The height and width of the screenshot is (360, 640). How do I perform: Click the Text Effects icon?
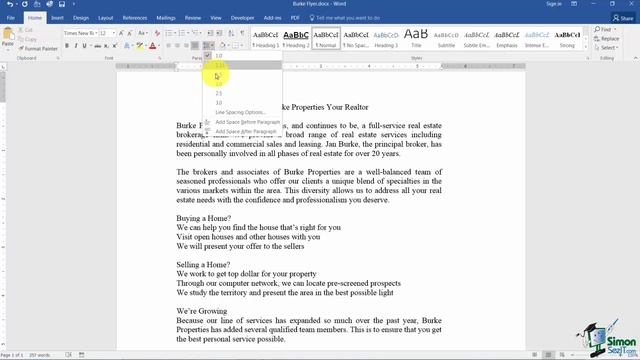[127, 46]
